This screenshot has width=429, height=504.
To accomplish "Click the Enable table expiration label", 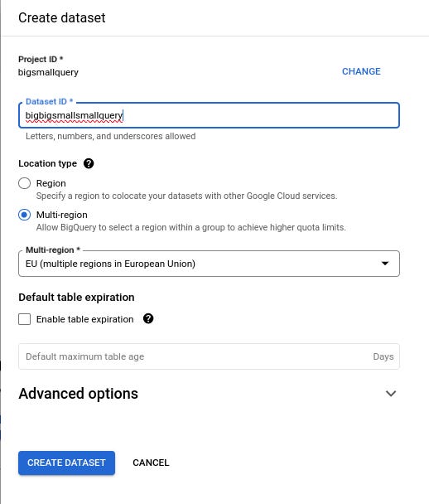I will [85, 319].
